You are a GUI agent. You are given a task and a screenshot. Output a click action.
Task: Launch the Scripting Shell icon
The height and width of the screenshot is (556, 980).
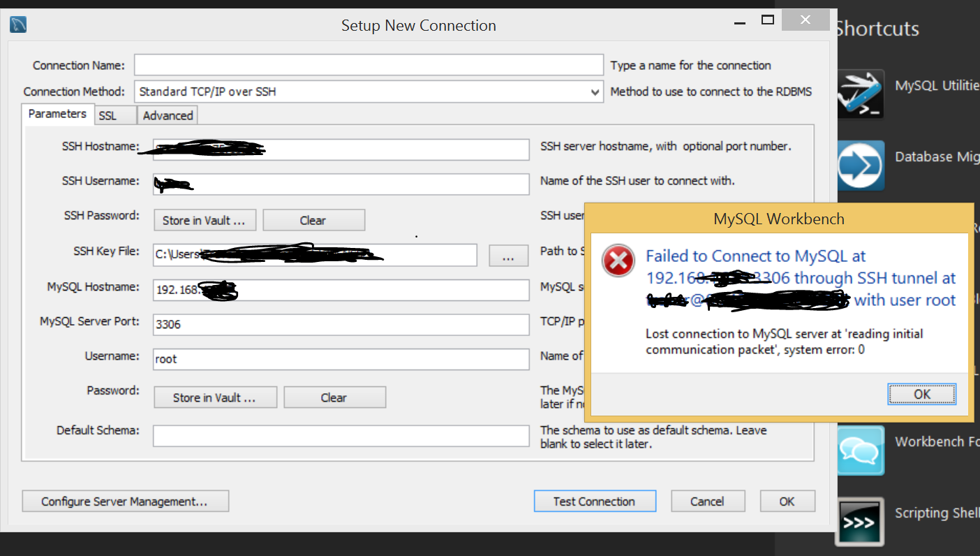tap(861, 522)
